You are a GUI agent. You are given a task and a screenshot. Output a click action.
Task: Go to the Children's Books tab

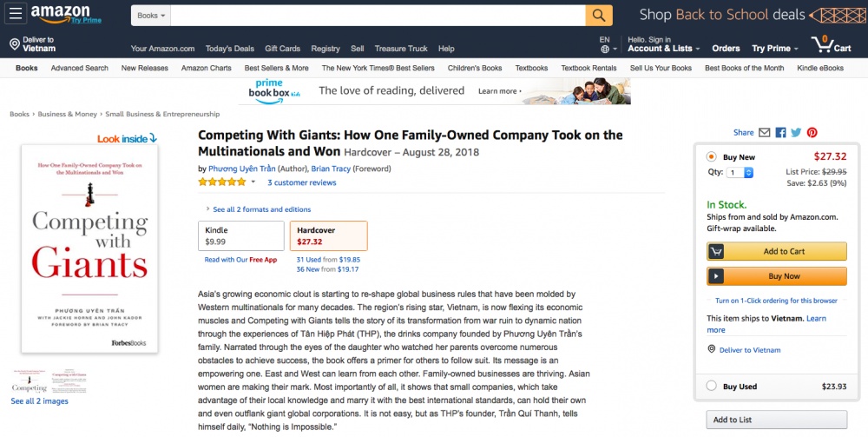[x=475, y=68]
